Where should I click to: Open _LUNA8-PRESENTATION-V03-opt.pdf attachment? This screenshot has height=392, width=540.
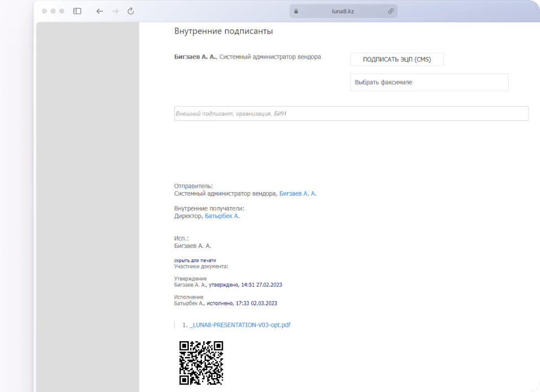tap(240, 325)
